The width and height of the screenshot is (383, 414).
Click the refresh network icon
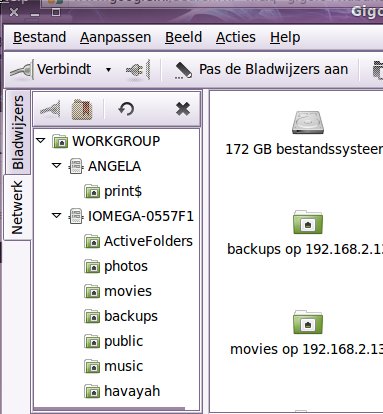tap(127, 109)
